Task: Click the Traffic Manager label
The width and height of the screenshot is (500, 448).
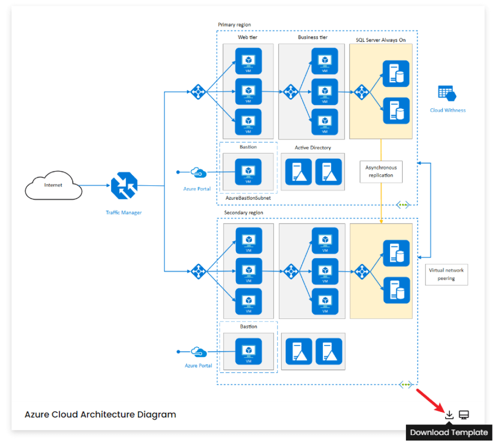Action: click(123, 212)
